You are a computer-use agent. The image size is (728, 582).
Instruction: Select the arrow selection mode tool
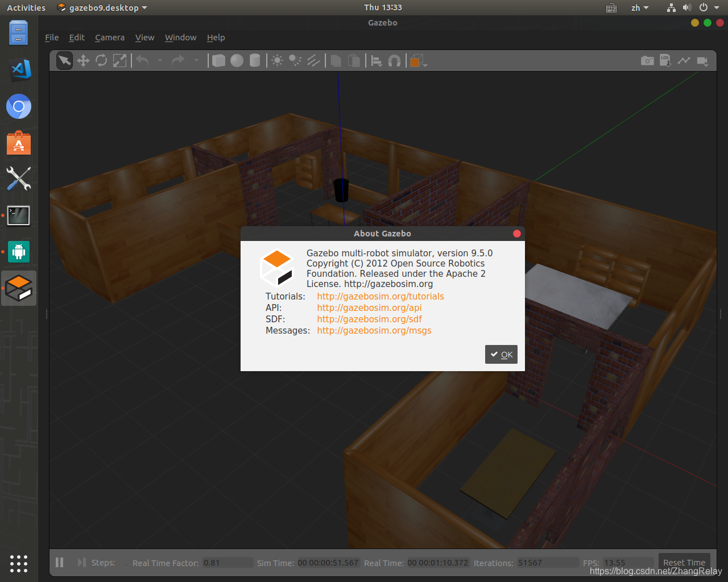click(64, 60)
